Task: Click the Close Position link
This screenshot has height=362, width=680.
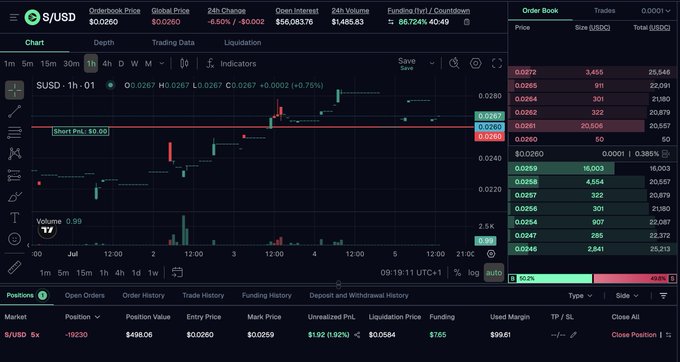Action: coord(634,335)
